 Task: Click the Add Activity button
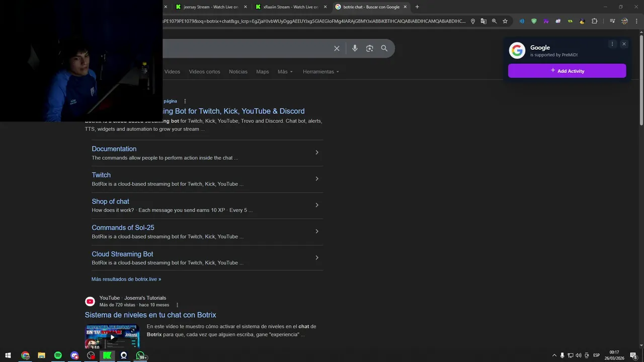tap(567, 71)
